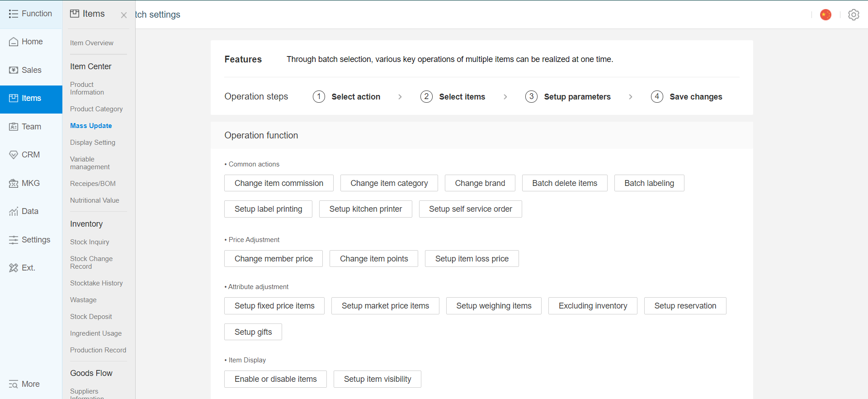Open Home via its house icon
Image resolution: width=868 pixels, height=399 pixels.
click(14, 42)
